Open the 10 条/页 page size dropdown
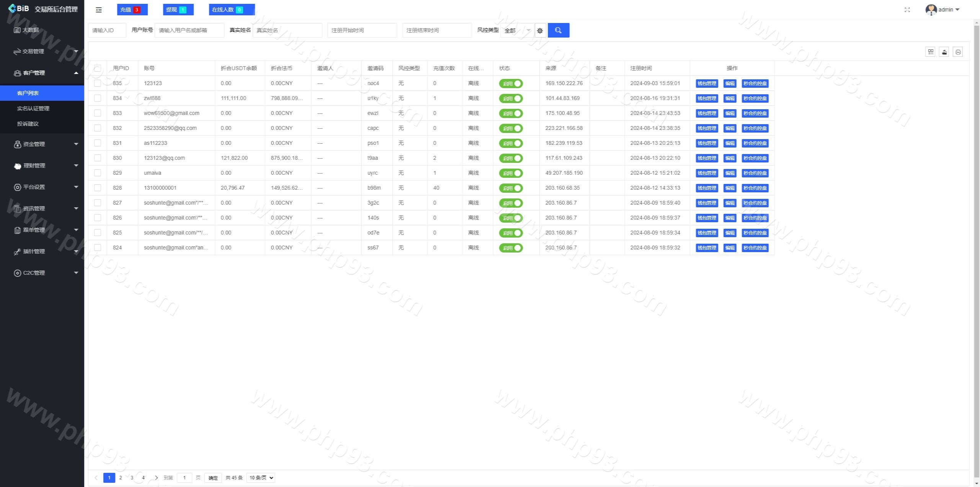Image resolution: width=980 pixels, height=487 pixels. point(261,478)
